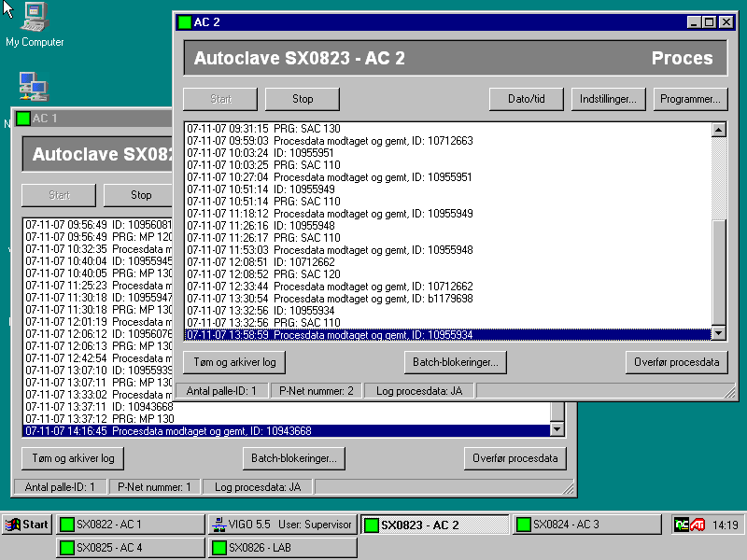The width and height of the screenshot is (747, 560).
Task: Switch to VIGO 5.5 User: Supervisor taskbar item
Action: point(283,525)
